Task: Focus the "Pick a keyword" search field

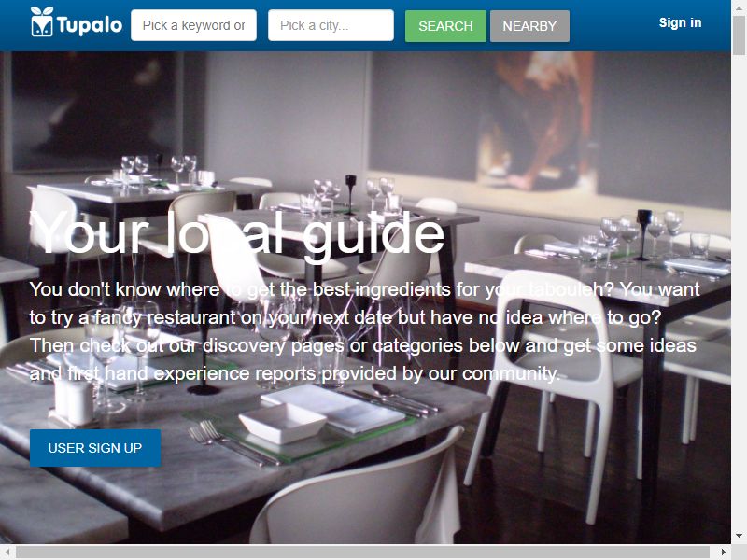Action: (193, 25)
